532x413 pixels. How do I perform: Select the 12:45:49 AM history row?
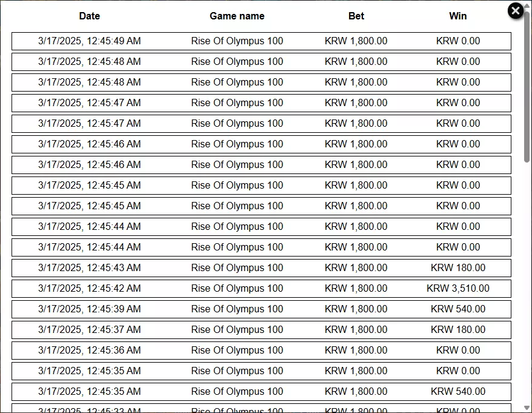261,41
